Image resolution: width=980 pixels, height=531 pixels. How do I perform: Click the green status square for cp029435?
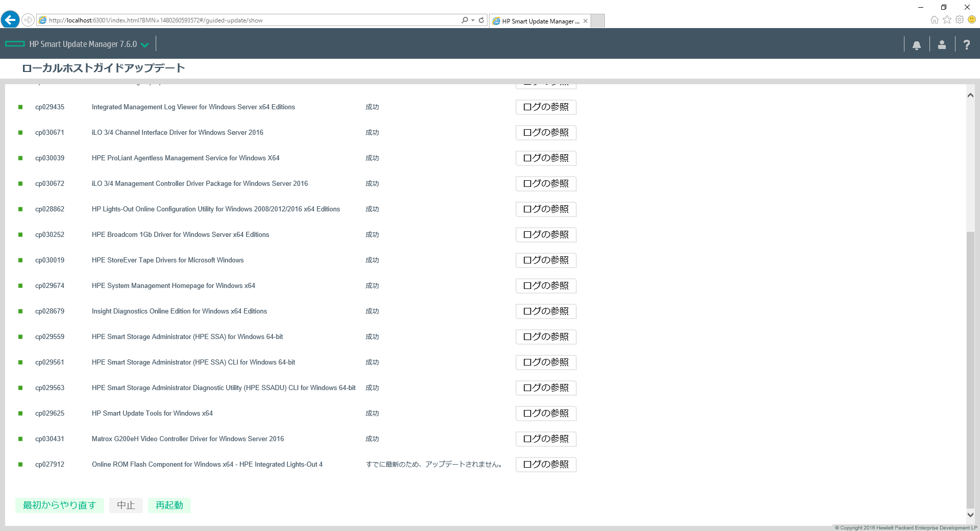tap(20, 107)
